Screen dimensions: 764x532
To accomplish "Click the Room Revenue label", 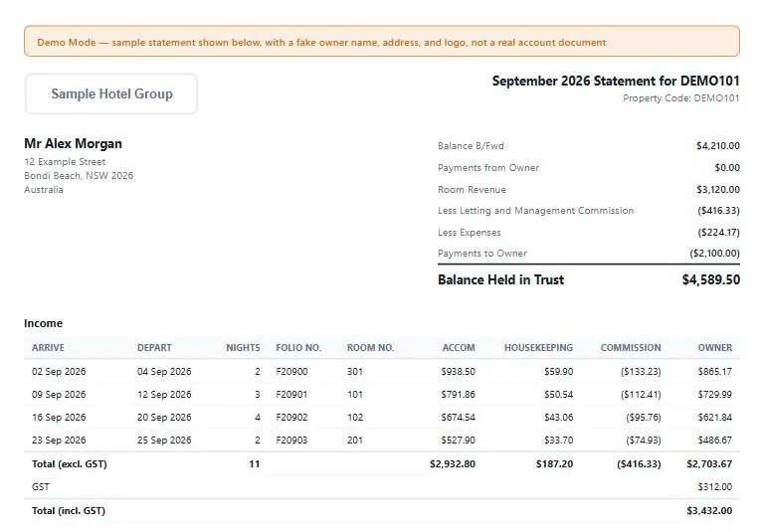I will tap(472, 190).
